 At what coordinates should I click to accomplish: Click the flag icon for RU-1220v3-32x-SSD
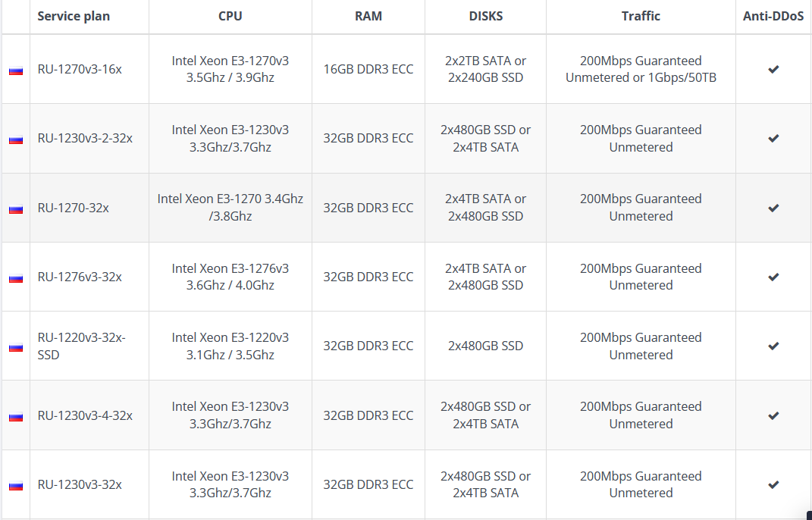point(16,347)
